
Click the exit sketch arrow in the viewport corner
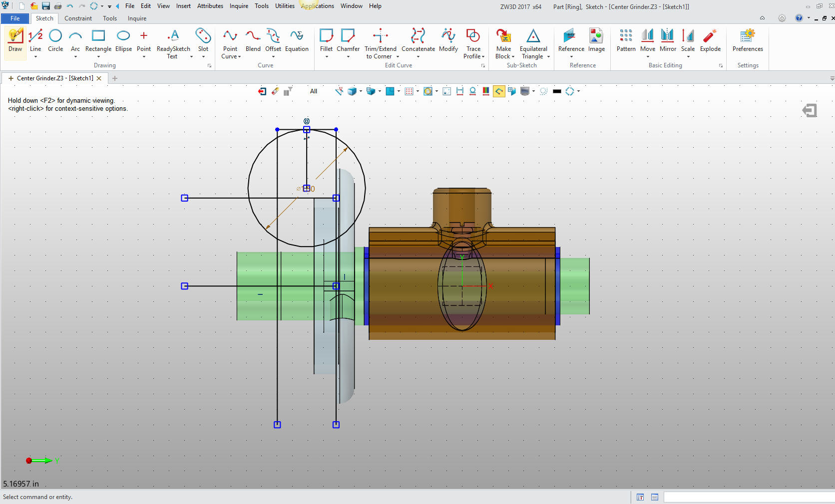(809, 110)
